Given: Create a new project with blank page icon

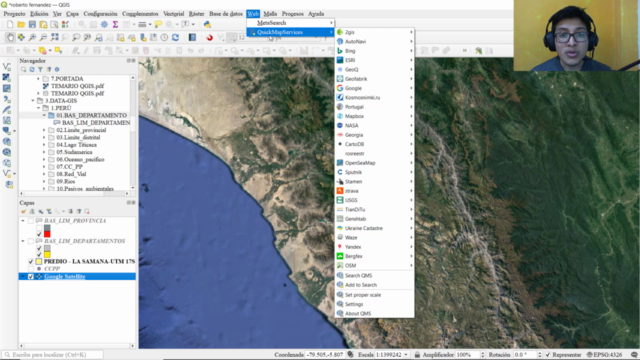Looking at the screenshot, I should click(x=10, y=25).
